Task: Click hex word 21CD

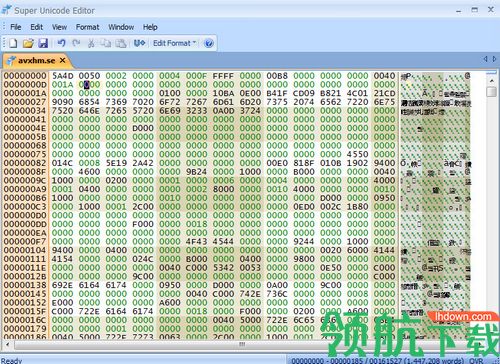Action: (384, 93)
